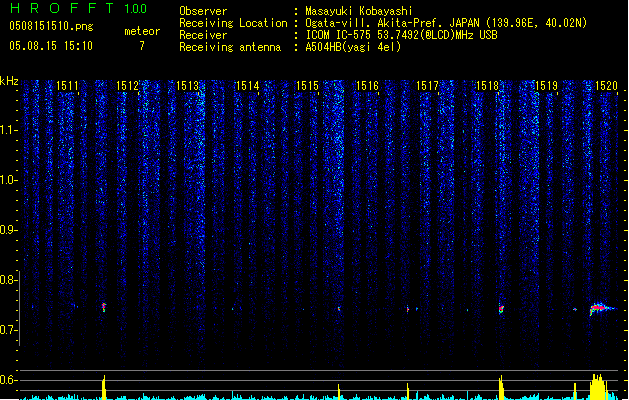Click the meteor echo after 1515
629x400 pixels.
[339, 309]
